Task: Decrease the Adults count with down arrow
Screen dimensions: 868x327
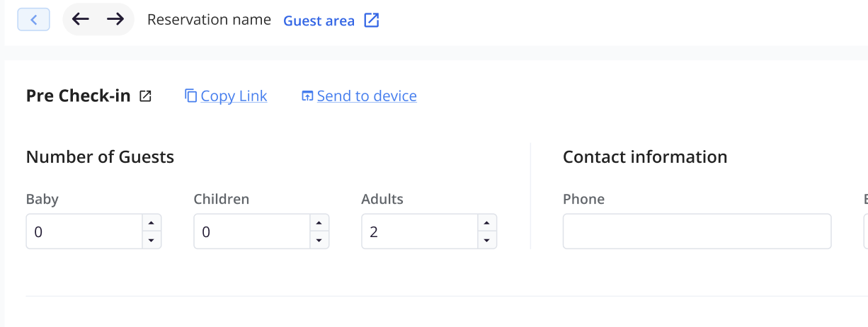Action: click(x=486, y=240)
